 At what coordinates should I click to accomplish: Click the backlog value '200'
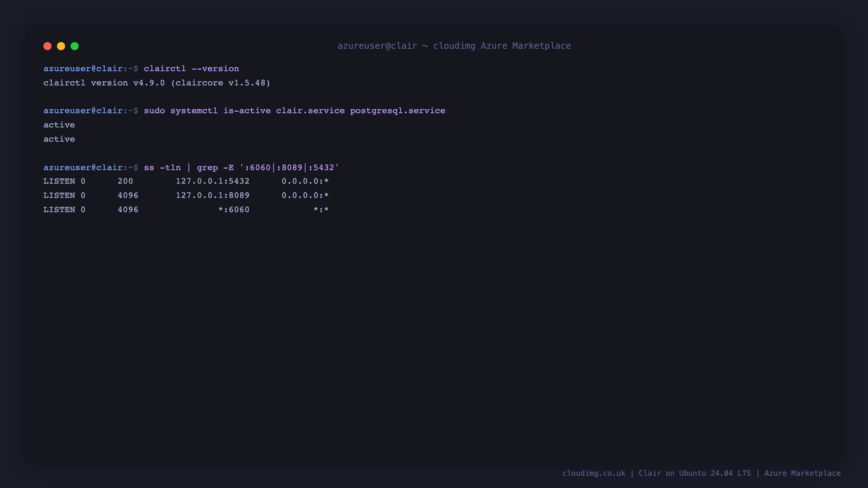click(125, 181)
